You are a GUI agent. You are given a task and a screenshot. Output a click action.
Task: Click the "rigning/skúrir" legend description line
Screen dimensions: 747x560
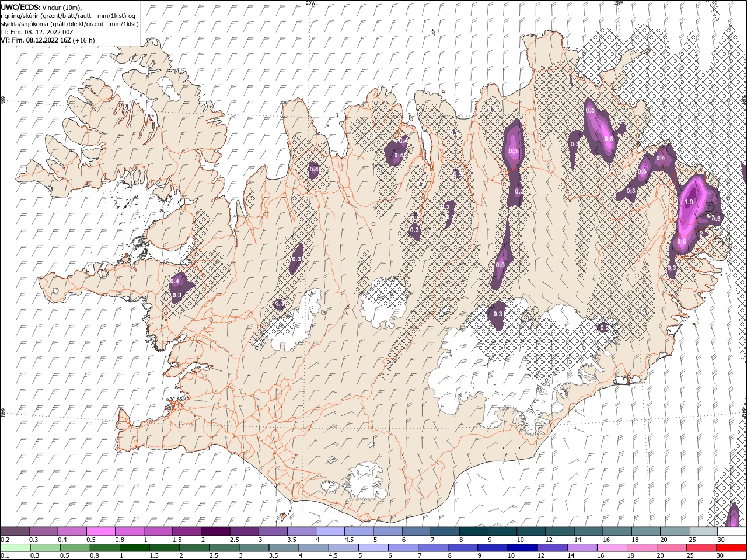pos(67,16)
